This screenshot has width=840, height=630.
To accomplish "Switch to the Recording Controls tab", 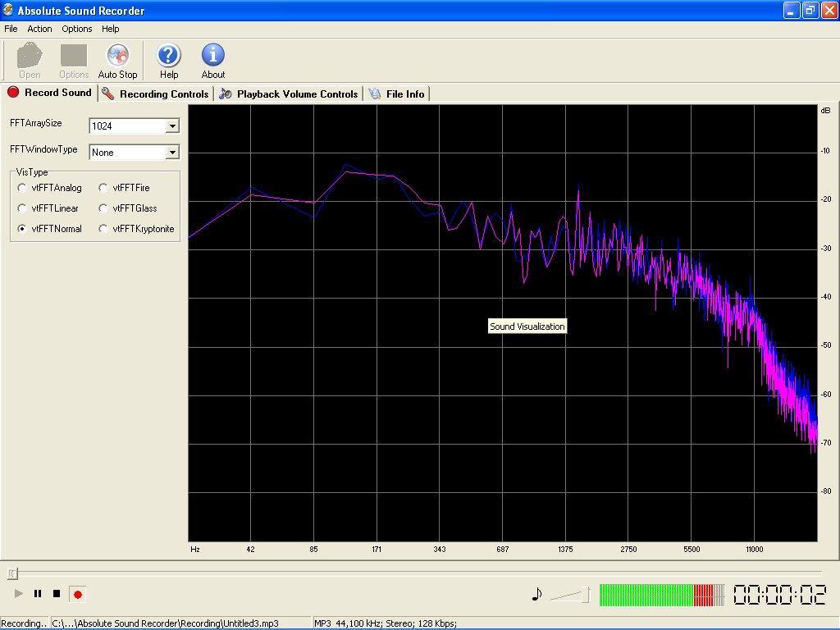I will coord(155,94).
